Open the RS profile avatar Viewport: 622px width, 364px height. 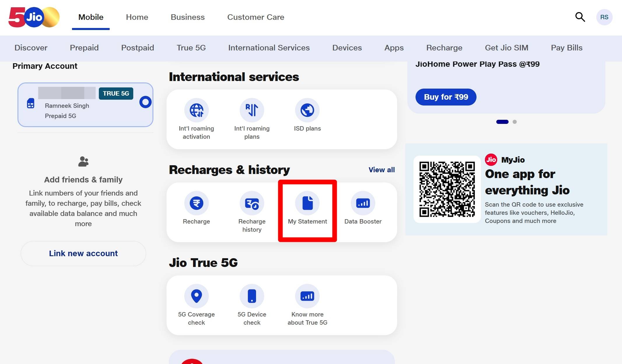point(604,17)
